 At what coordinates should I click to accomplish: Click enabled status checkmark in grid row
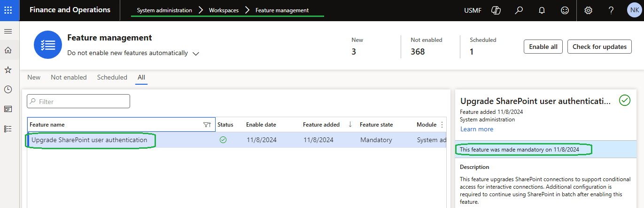point(223,140)
